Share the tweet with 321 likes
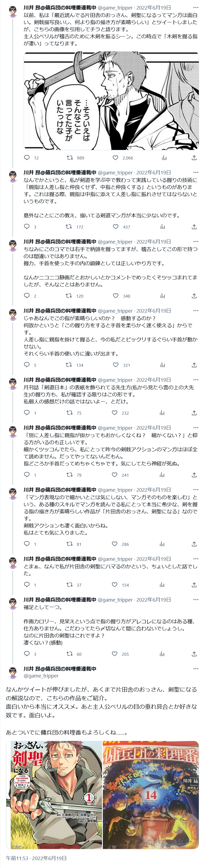204x868 pixels. pyautogui.click(x=194, y=365)
